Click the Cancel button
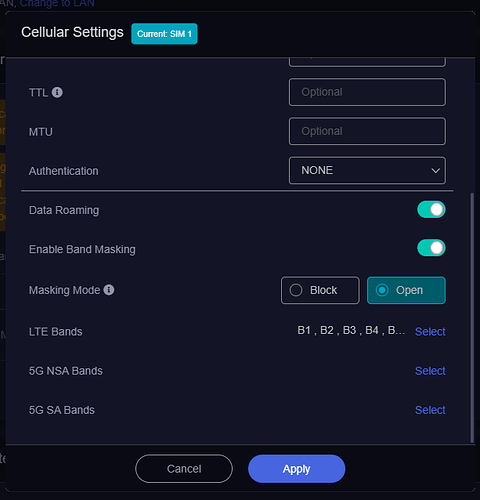This screenshot has height=500, width=480. point(184,469)
